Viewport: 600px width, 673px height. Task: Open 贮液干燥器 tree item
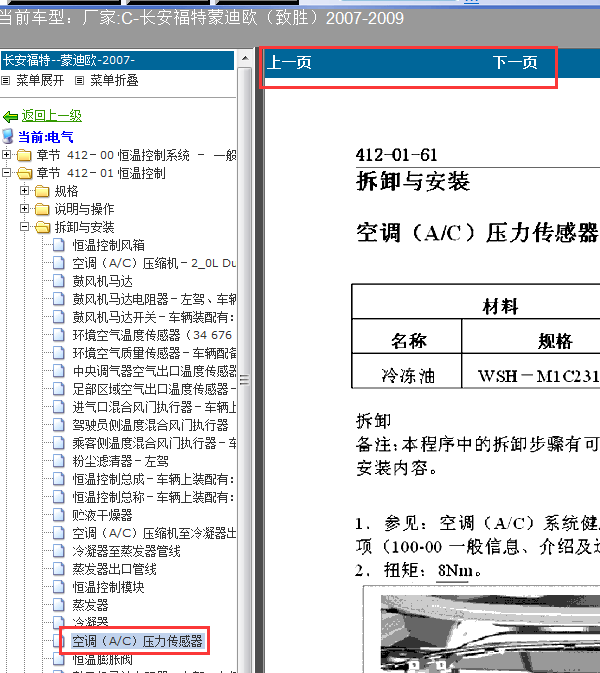(x=102, y=515)
